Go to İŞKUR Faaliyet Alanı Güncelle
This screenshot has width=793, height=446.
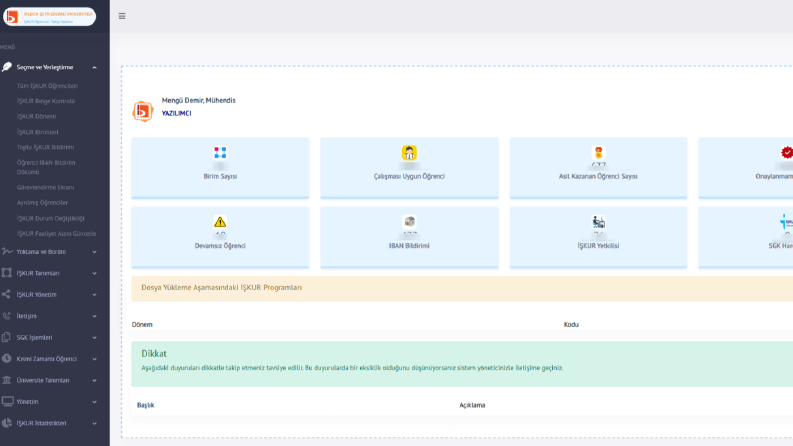point(56,234)
